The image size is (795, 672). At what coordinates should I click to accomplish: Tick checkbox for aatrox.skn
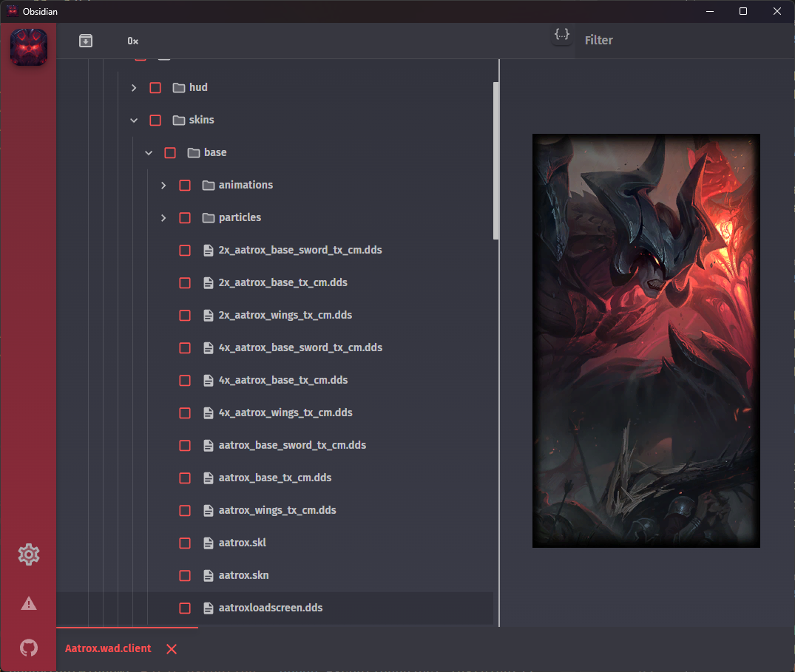pyautogui.click(x=185, y=576)
